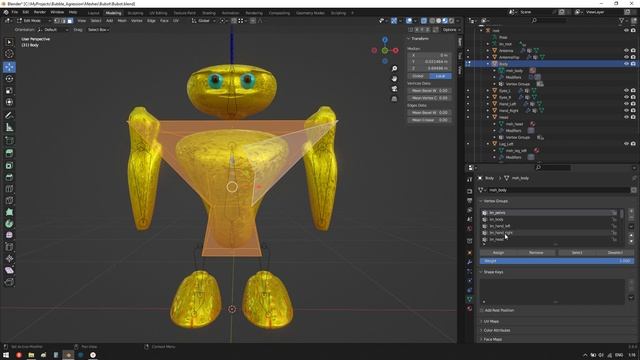
Task: Select the Inset Faces tool
Action: click(9, 165)
